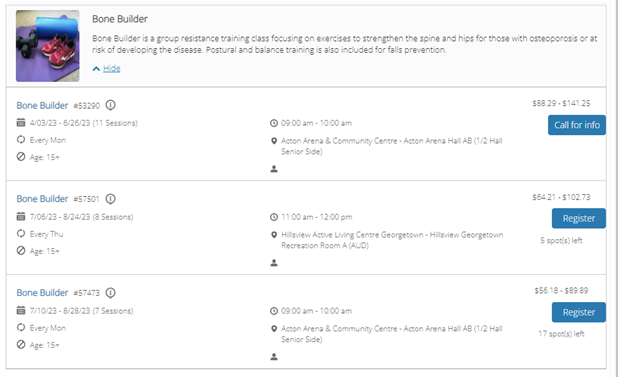Open Bone Builder #57473 title link
This screenshot has height=377, width=618.
pos(42,293)
